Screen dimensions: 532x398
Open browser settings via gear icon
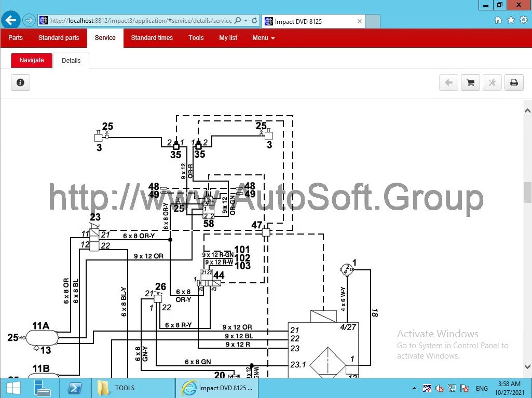[x=523, y=20]
